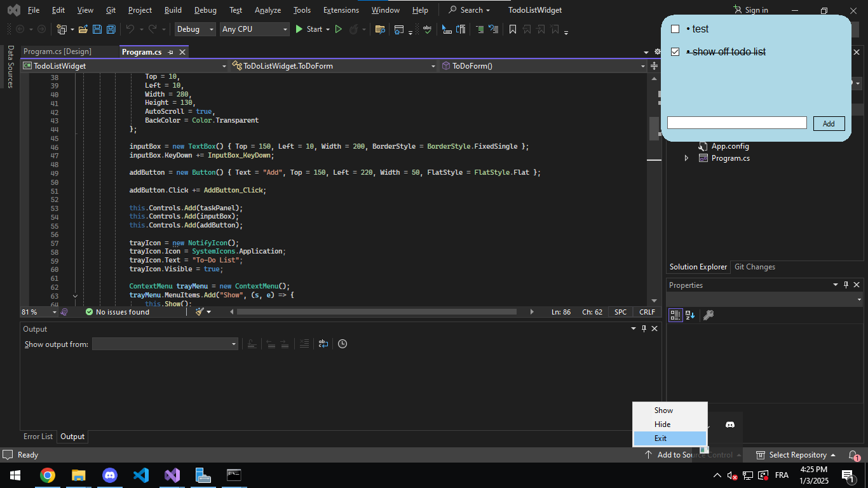The width and height of the screenshot is (868, 488).
Task: Open Discord from the taskbar
Action: coord(110,475)
